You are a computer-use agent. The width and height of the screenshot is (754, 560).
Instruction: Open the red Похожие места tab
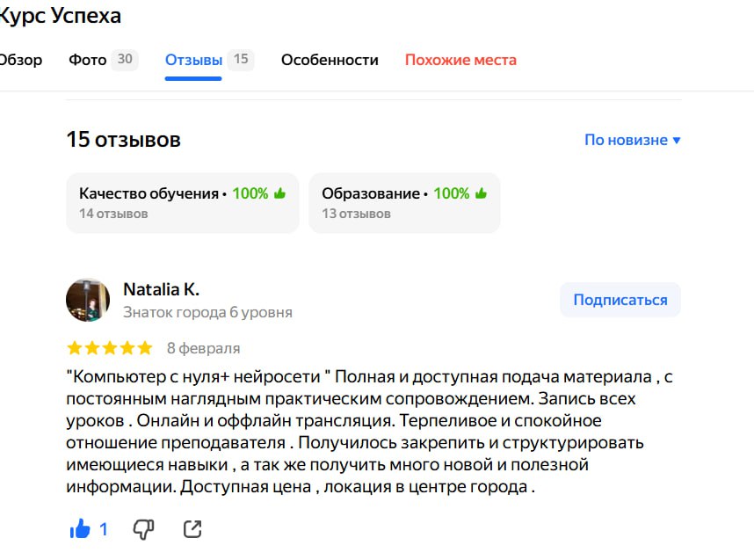(460, 60)
